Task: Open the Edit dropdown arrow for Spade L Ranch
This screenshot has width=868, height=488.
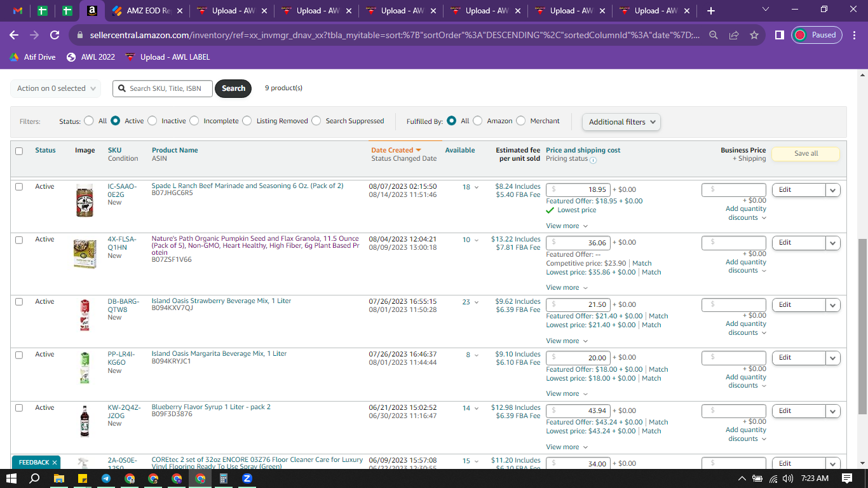Action: [x=833, y=190]
